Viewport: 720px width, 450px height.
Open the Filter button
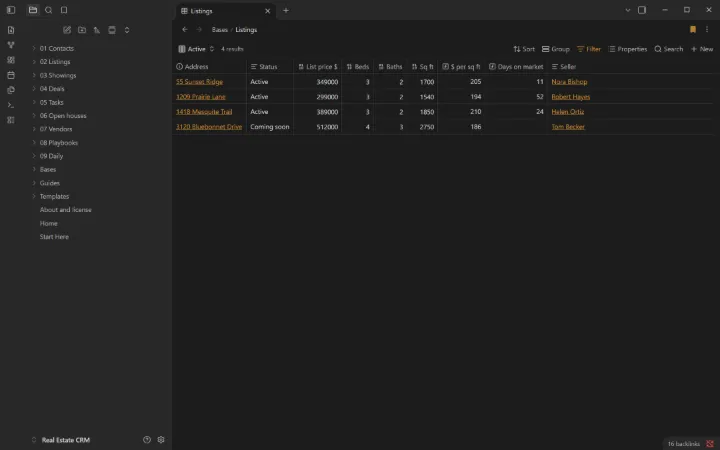coord(589,49)
